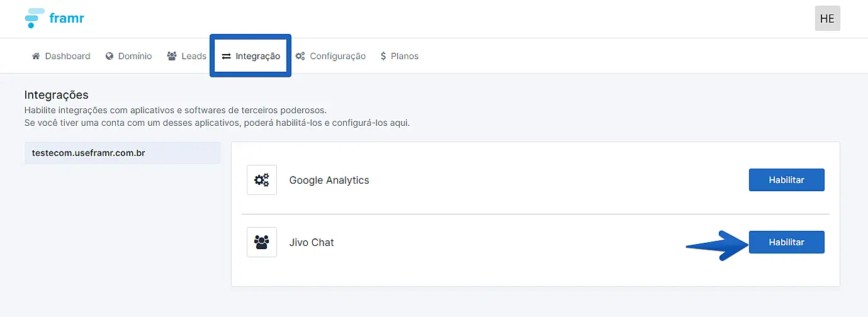Go to the Dashboard tab label
Image resolution: width=868 pixels, height=317 pixels.
point(67,56)
